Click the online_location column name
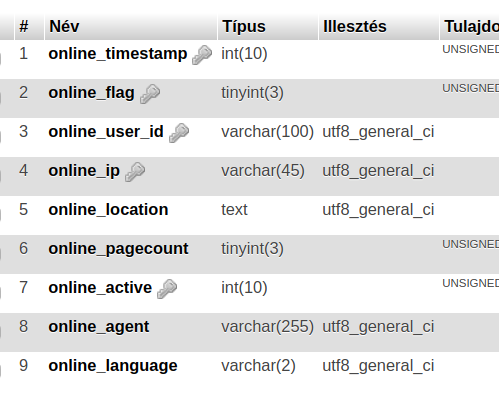The image size is (499, 405). click(108, 210)
